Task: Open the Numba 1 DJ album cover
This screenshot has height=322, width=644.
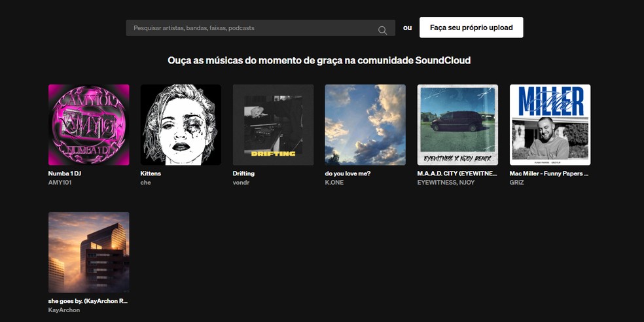Action: (x=89, y=125)
